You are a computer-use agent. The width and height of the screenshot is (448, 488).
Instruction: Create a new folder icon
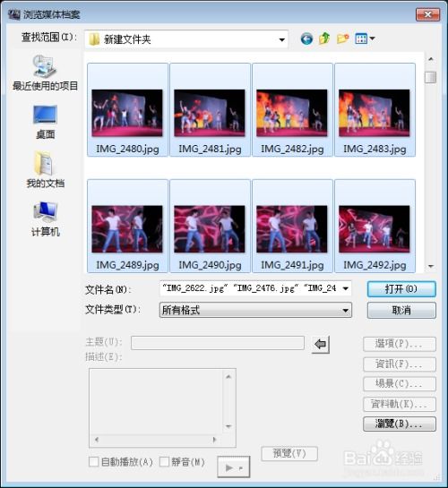click(342, 39)
